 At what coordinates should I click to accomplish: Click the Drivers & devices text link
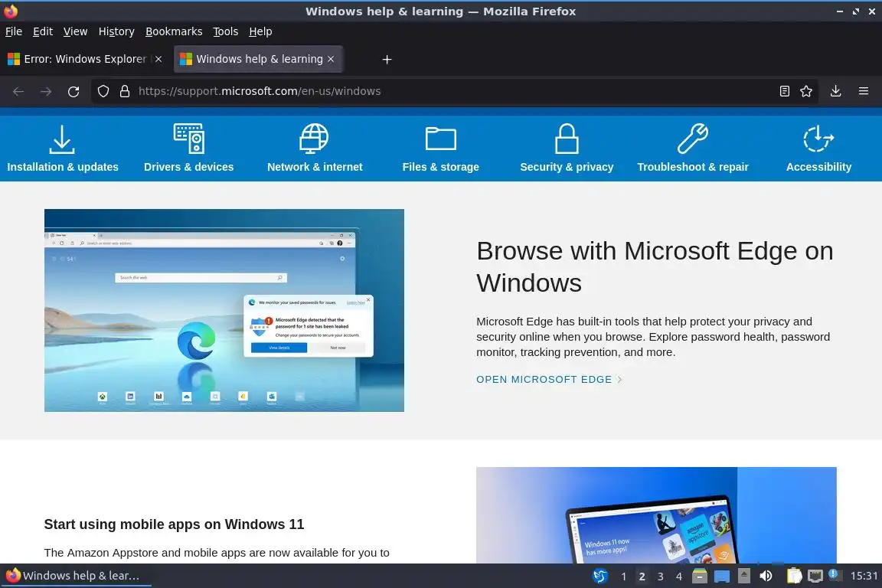(x=188, y=167)
